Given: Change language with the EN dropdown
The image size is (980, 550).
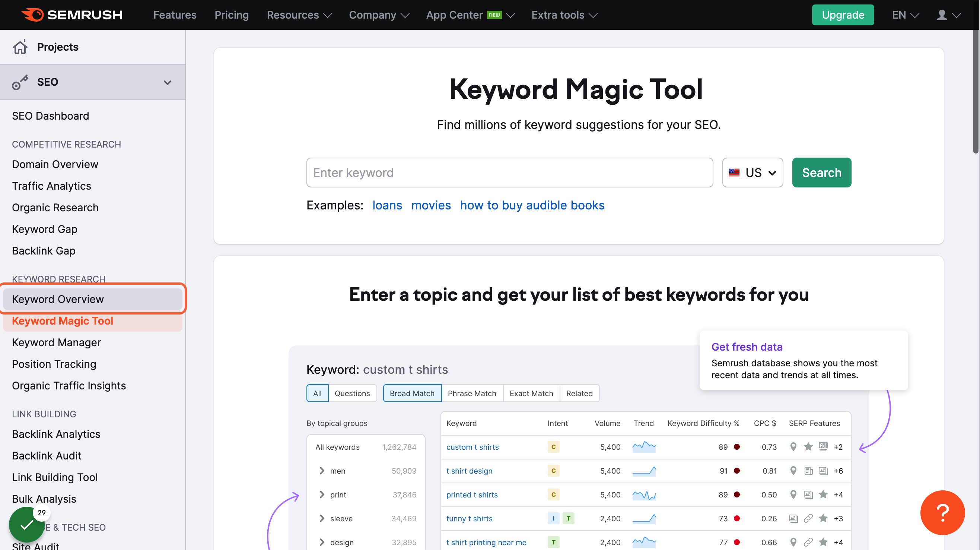Looking at the screenshot, I should (906, 15).
